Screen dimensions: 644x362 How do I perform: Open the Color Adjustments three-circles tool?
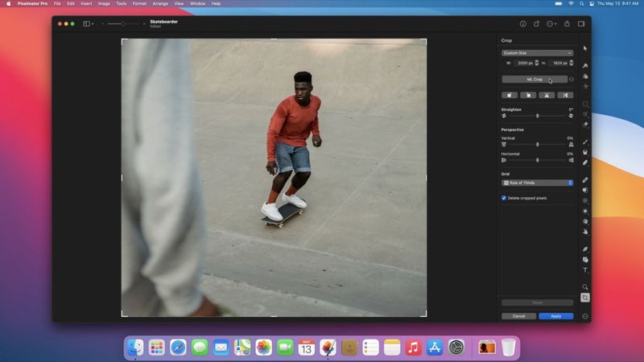coord(585,76)
